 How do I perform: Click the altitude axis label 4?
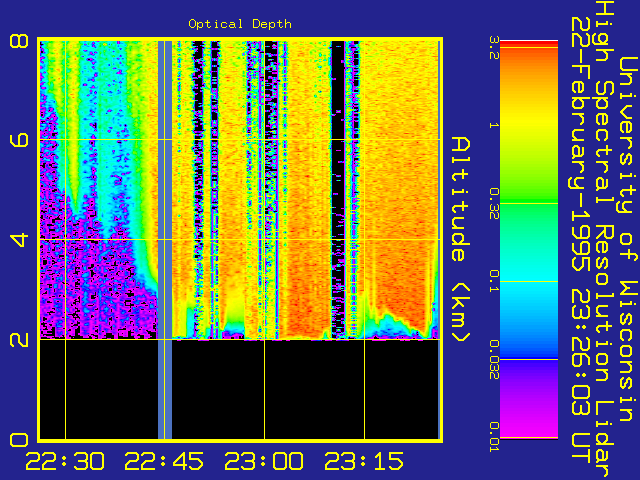pos(19,240)
